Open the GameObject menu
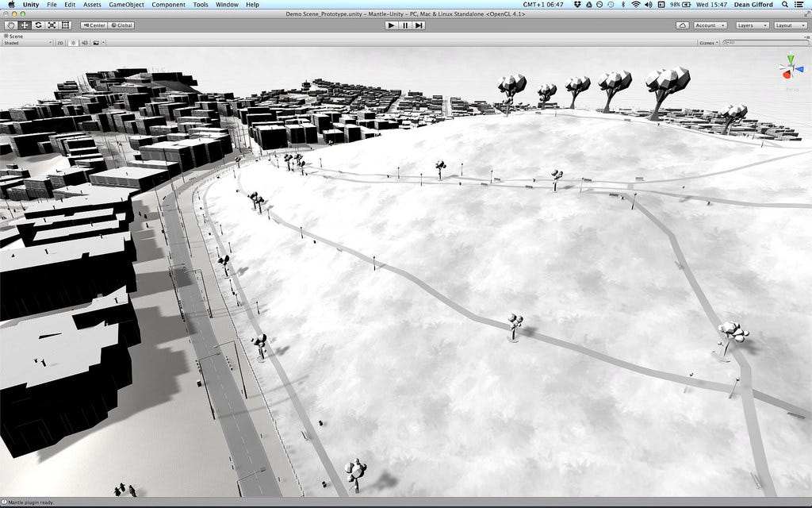812x508 pixels. 127,4
